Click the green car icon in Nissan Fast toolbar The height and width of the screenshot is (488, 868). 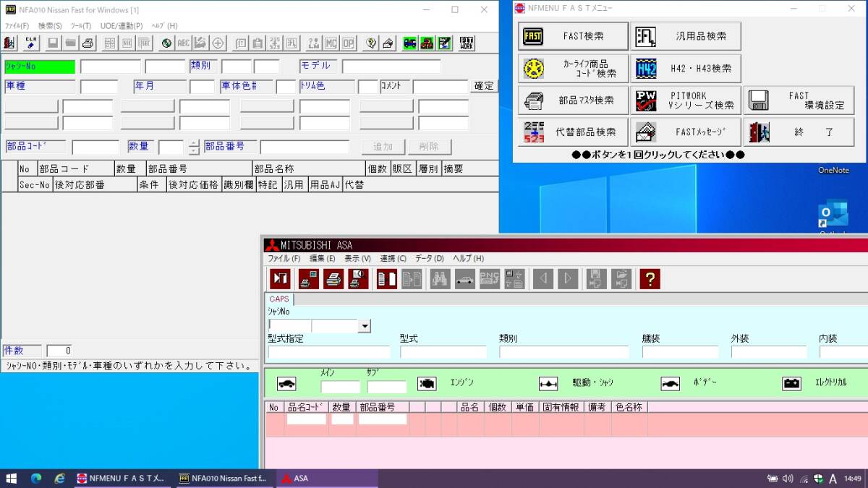click(x=410, y=43)
